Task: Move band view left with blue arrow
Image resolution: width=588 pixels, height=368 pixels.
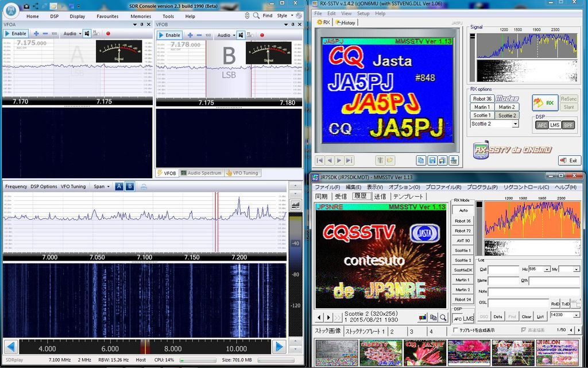Action: pos(11,347)
